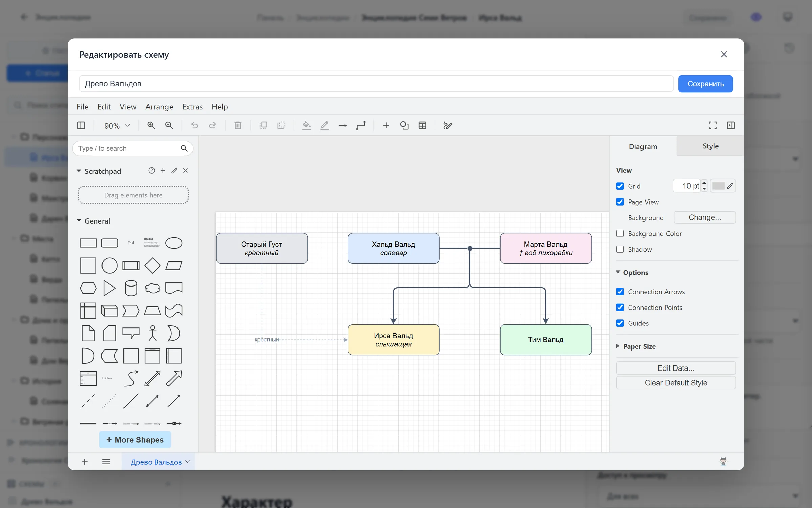Click the Change... background button

pos(704,217)
